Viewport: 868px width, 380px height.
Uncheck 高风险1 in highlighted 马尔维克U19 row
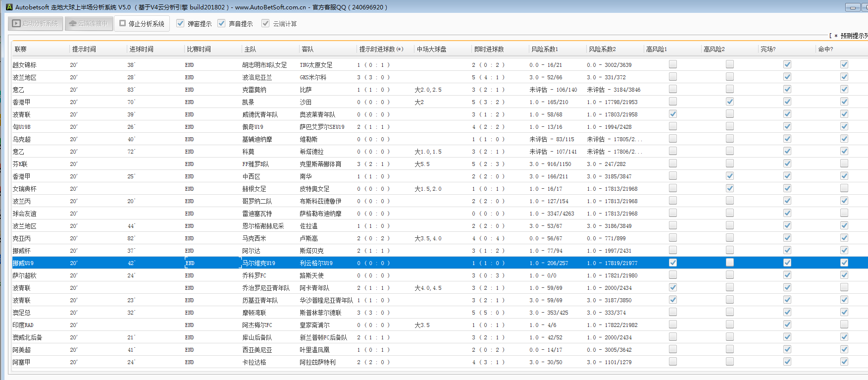(x=672, y=263)
